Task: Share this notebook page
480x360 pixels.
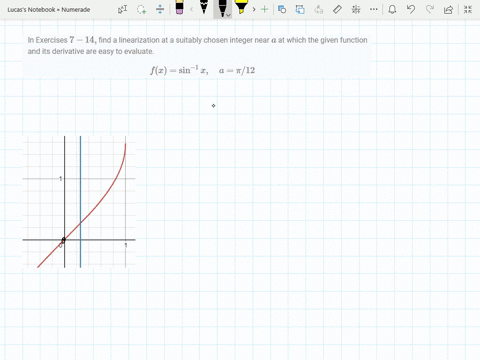Action: pos(448,9)
